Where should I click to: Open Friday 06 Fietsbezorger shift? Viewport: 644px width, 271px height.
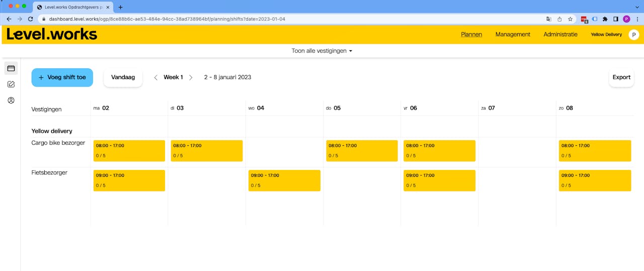[x=439, y=180]
